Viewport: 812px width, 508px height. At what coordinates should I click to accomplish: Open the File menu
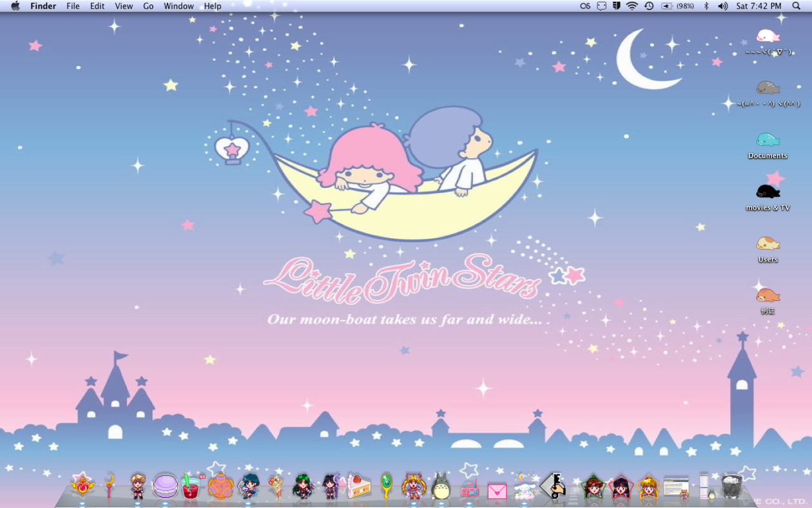pos(73,6)
